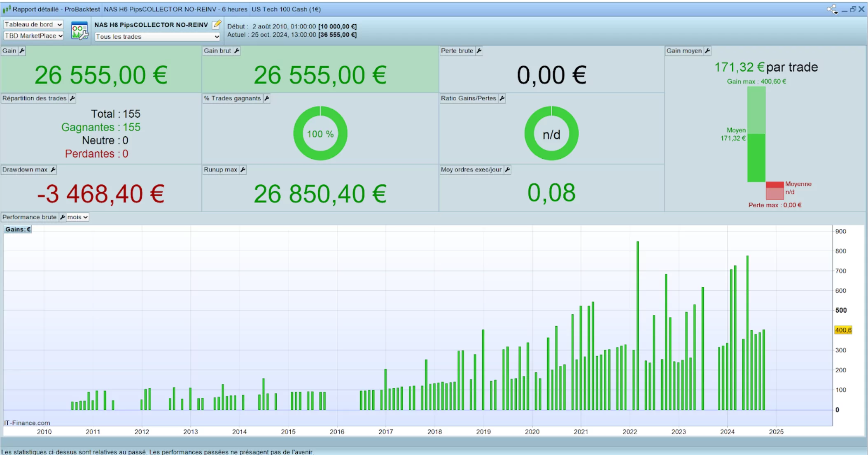The width and height of the screenshot is (868, 455).
Task: Click the share icon in title bar
Action: [832, 9]
